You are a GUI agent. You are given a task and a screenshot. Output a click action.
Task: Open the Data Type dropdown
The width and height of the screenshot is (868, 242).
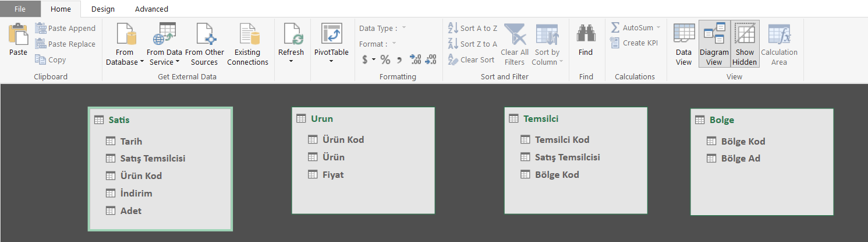coord(403,28)
